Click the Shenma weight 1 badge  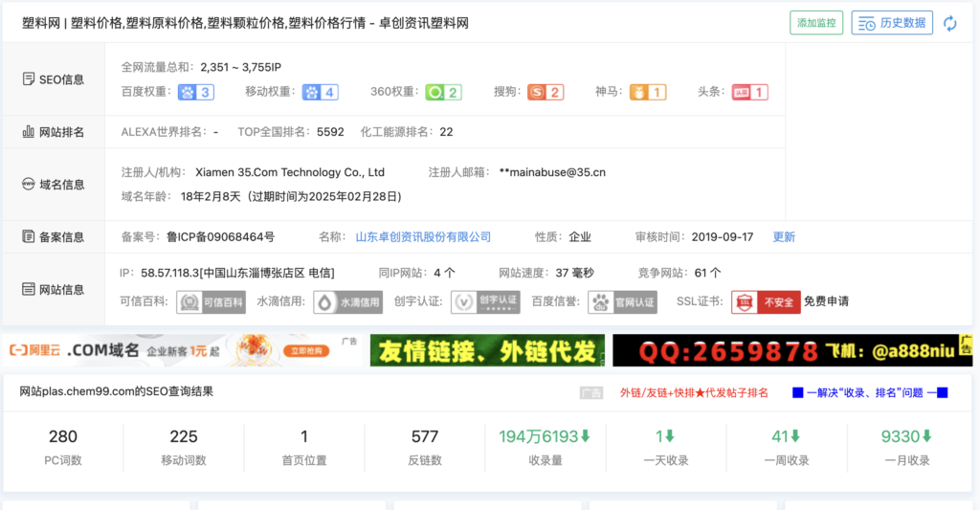pyautogui.click(x=648, y=93)
